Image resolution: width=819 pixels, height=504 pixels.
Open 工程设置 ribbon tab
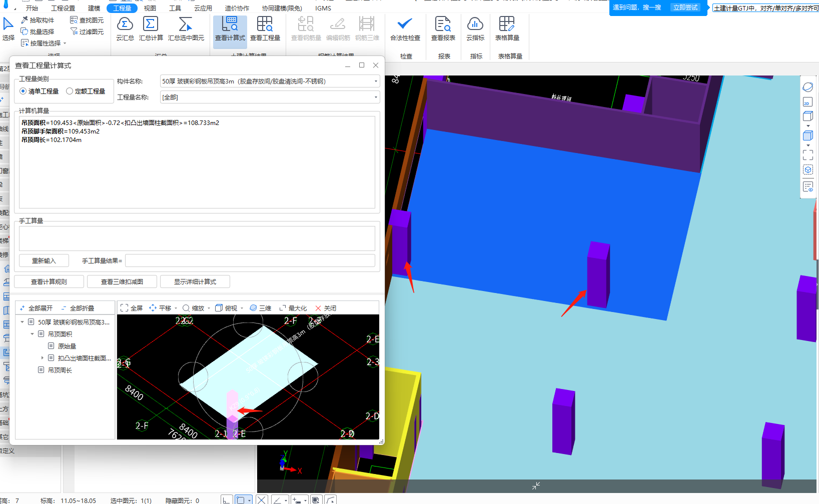tap(63, 8)
